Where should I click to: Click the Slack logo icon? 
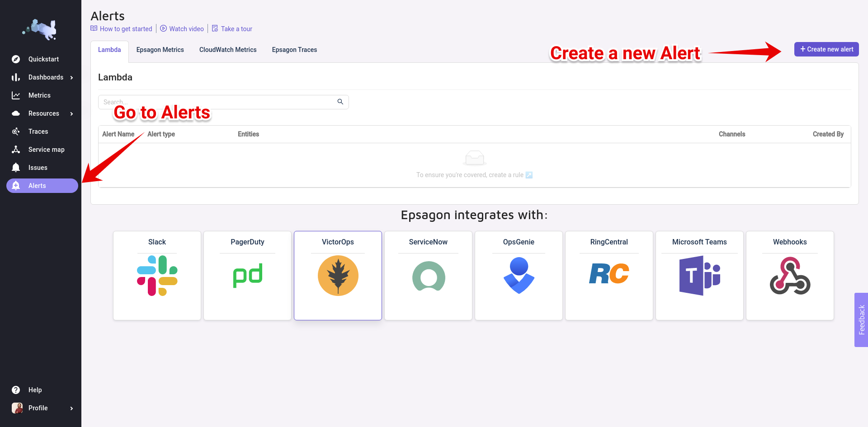[x=157, y=276]
